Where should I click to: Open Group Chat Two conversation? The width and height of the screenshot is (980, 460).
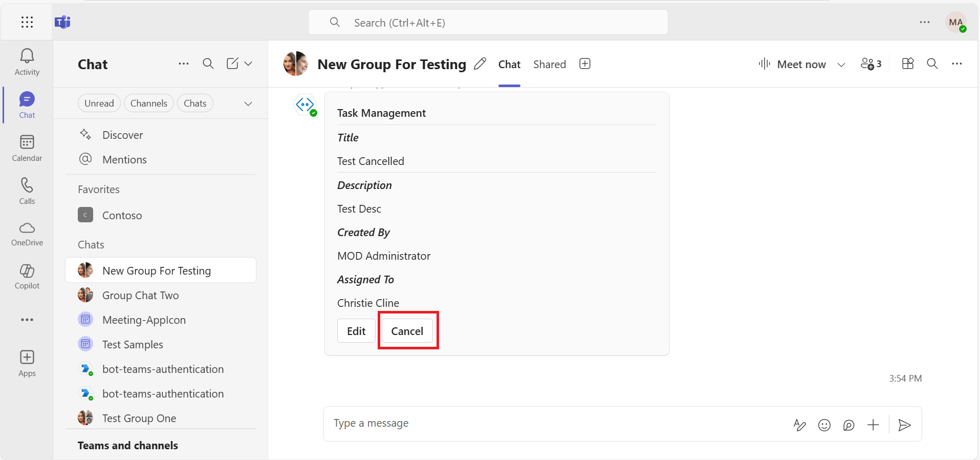pos(160,295)
